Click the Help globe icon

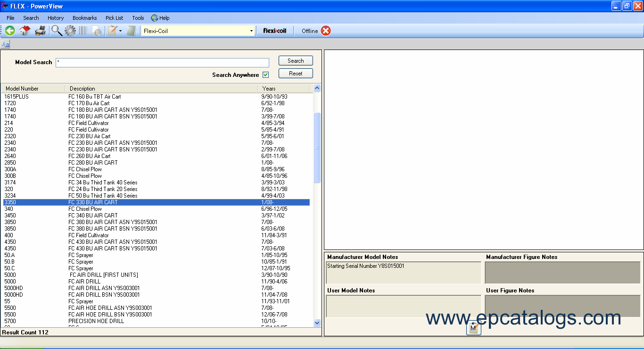point(155,18)
